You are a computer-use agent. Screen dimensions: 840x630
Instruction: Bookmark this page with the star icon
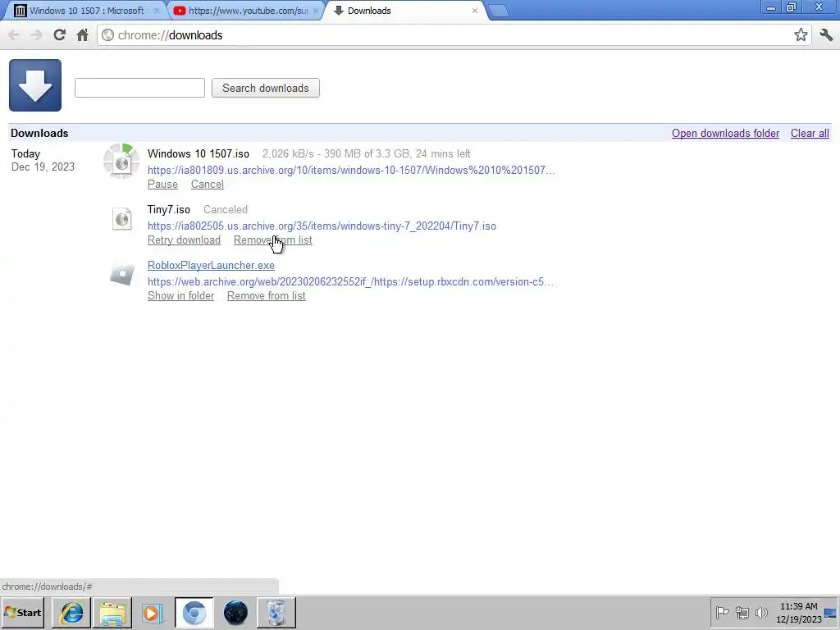pyautogui.click(x=801, y=35)
